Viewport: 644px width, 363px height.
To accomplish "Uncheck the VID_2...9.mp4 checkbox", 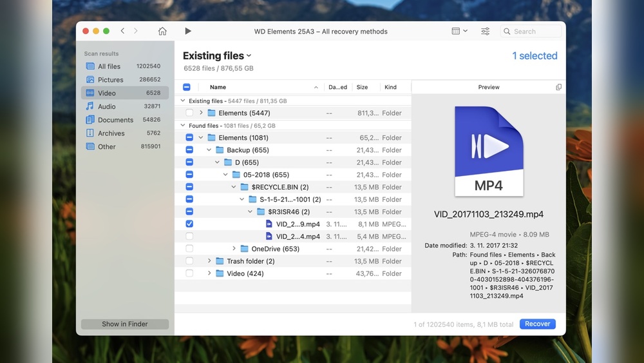I will pyautogui.click(x=189, y=224).
